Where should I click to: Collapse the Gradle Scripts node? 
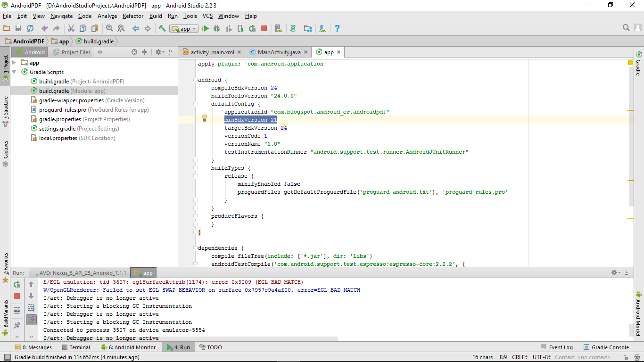click(x=13, y=72)
